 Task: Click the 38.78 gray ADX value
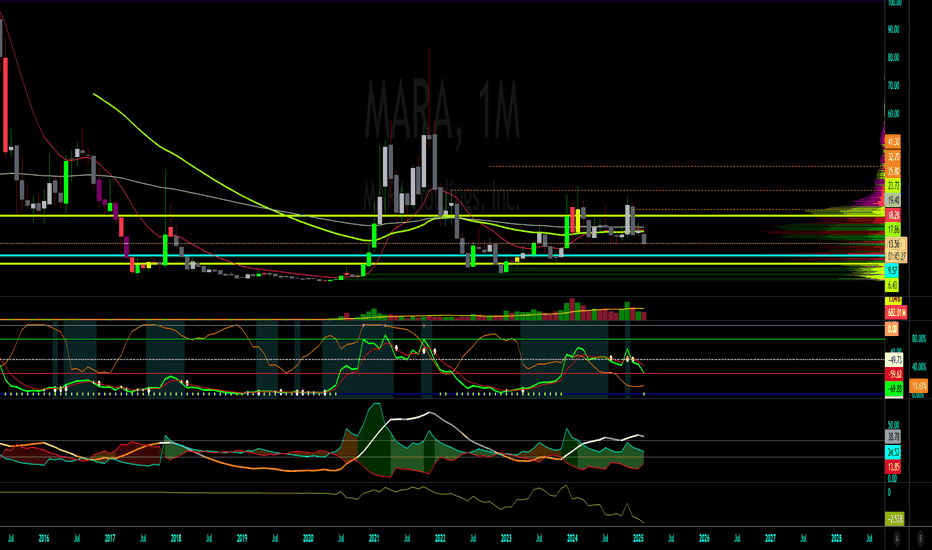coord(893,437)
